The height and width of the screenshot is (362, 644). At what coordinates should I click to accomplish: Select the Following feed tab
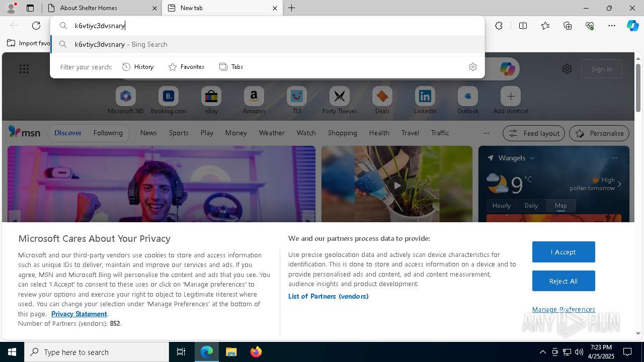point(108,133)
